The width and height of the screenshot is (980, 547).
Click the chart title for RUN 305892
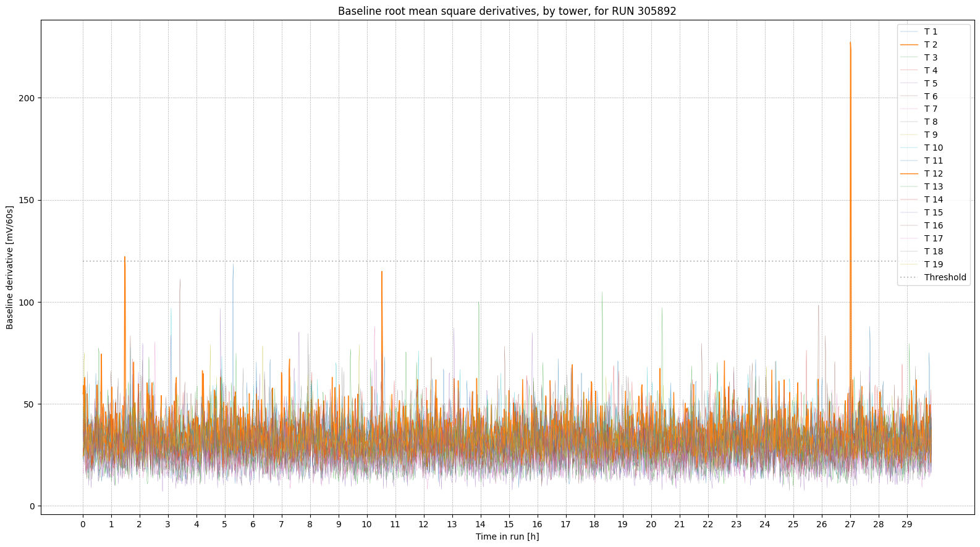point(507,11)
